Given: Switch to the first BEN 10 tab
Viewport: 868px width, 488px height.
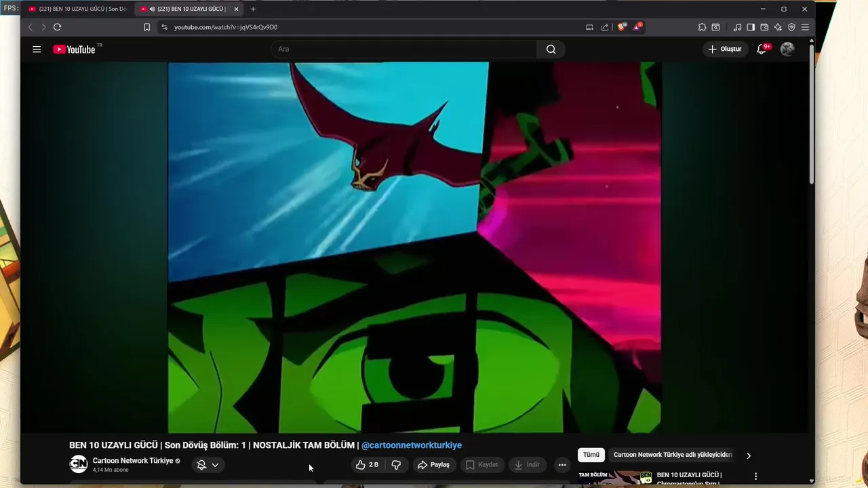Looking at the screenshot, I should pos(78,9).
